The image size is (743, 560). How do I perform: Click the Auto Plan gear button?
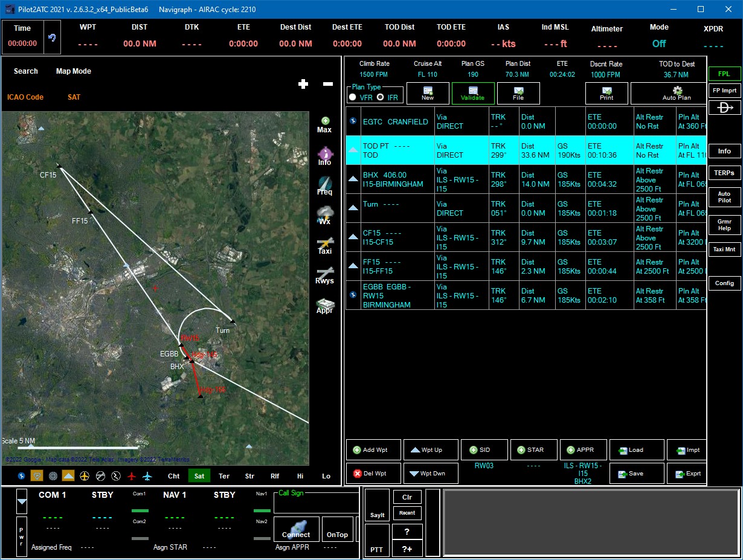(668, 94)
